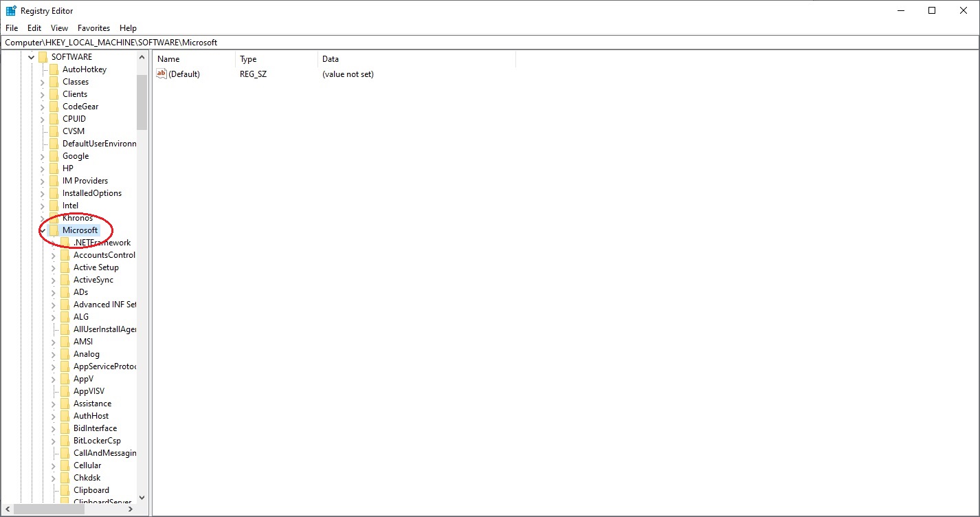This screenshot has height=517, width=980.
Task: Click the Registry Editor app icon in title bar
Action: [11, 10]
